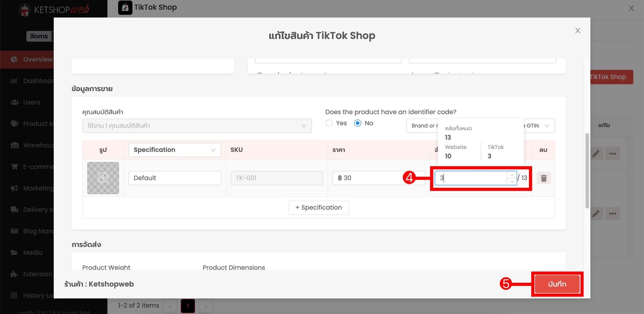Select the No identifier code radio
644x314 pixels.
tap(357, 123)
